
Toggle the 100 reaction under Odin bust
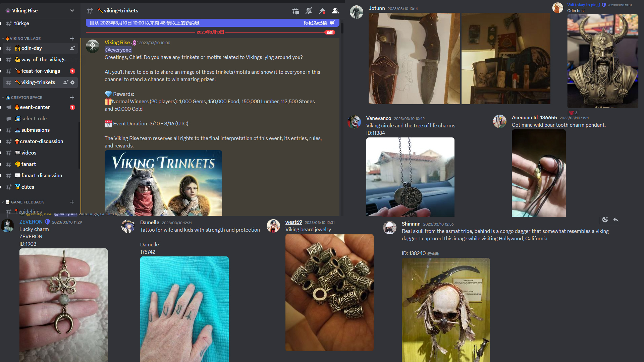pyautogui.click(x=573, y=113)
